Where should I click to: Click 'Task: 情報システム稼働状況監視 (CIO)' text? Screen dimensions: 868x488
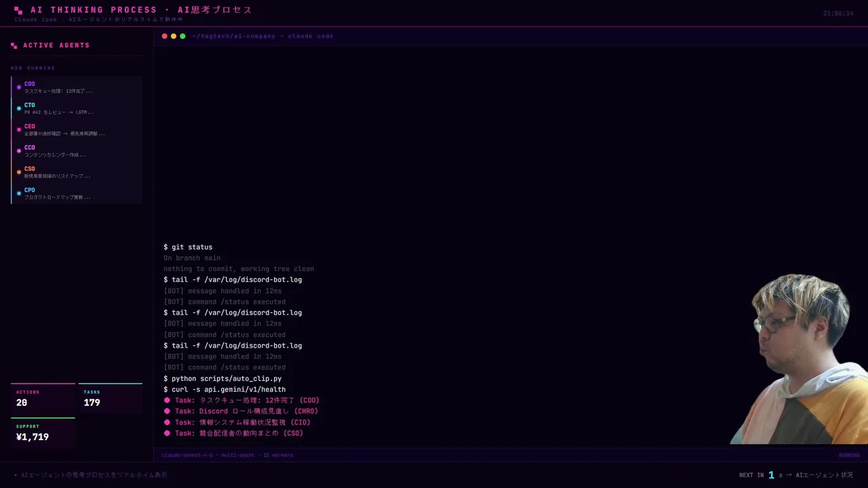point(243,422)
